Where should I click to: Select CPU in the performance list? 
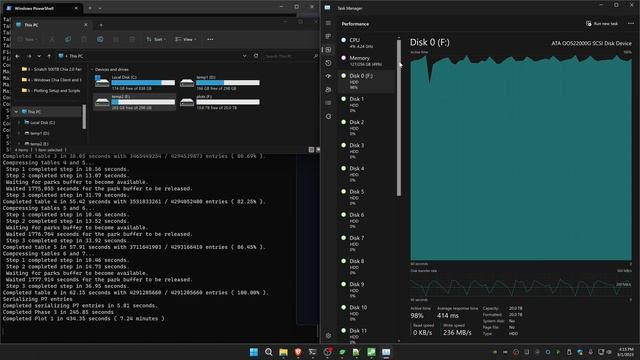(x=367, y=42)
